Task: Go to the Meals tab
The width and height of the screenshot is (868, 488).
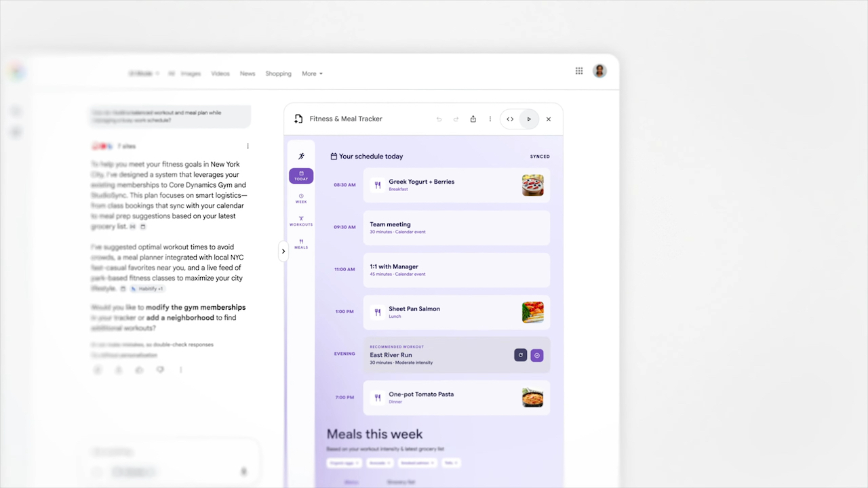Action: coord(301,244)
